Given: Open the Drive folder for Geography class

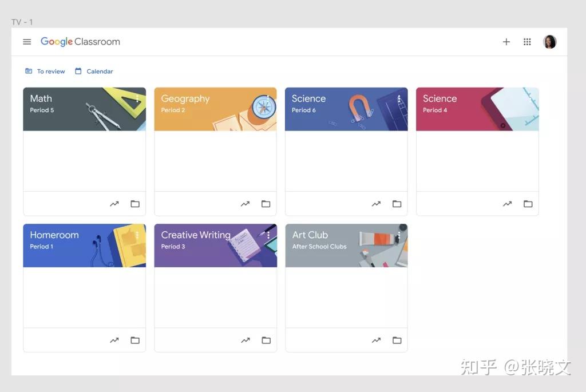Looking at the screenshot, I should 266,204.
